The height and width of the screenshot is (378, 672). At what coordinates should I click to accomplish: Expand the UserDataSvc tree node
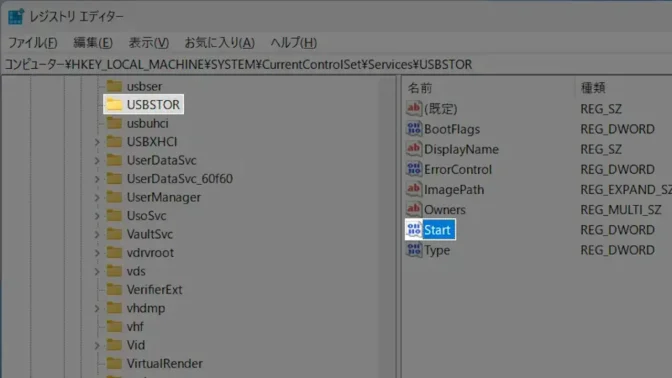tap(97, 160)
